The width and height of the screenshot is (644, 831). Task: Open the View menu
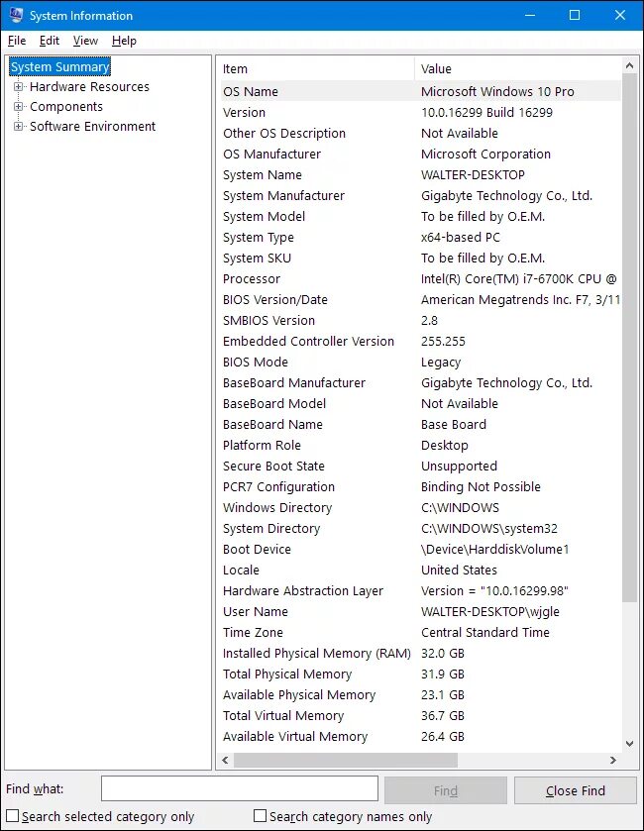(x=85, y=41)
